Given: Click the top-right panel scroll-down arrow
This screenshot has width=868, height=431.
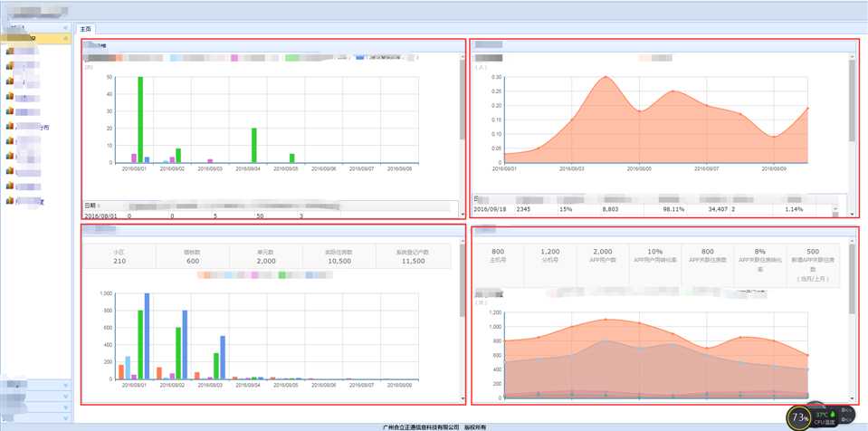Looking at the screenshot, I should click(852, 215).
